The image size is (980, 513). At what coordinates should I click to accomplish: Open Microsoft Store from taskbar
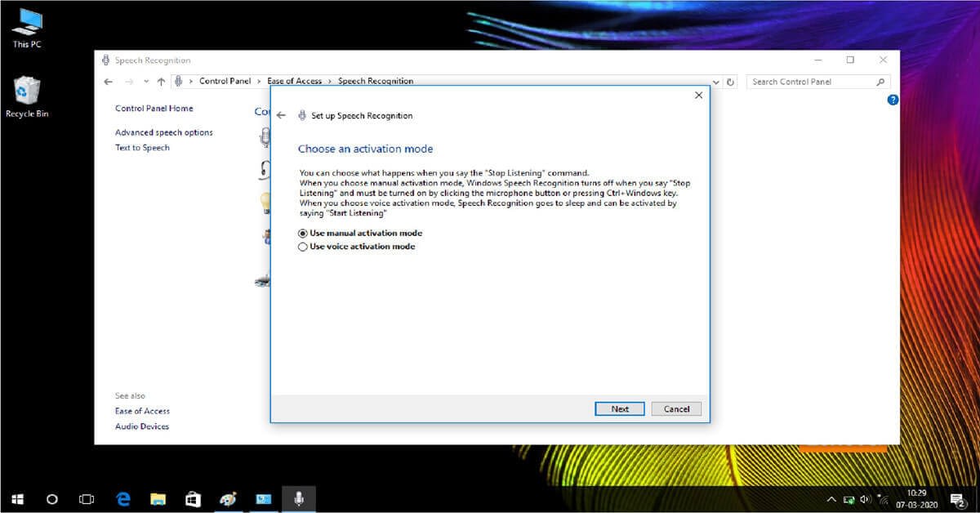coord(194,498)
